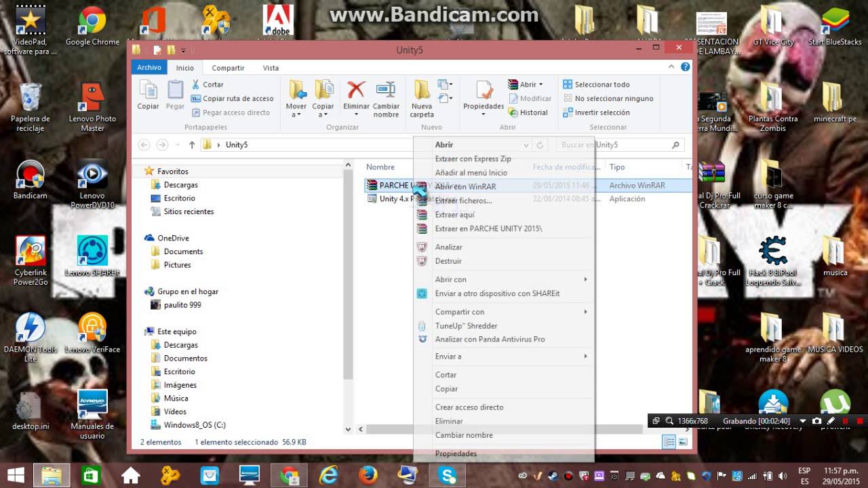
Task: Open Internet Explorer from taskbar
Action: tap(329, 475)
